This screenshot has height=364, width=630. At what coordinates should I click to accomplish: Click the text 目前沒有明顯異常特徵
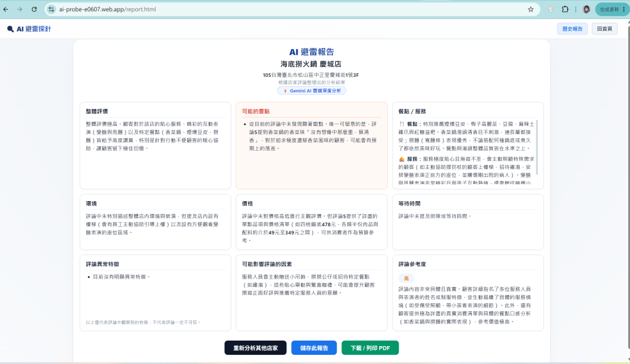pos(121,277)
